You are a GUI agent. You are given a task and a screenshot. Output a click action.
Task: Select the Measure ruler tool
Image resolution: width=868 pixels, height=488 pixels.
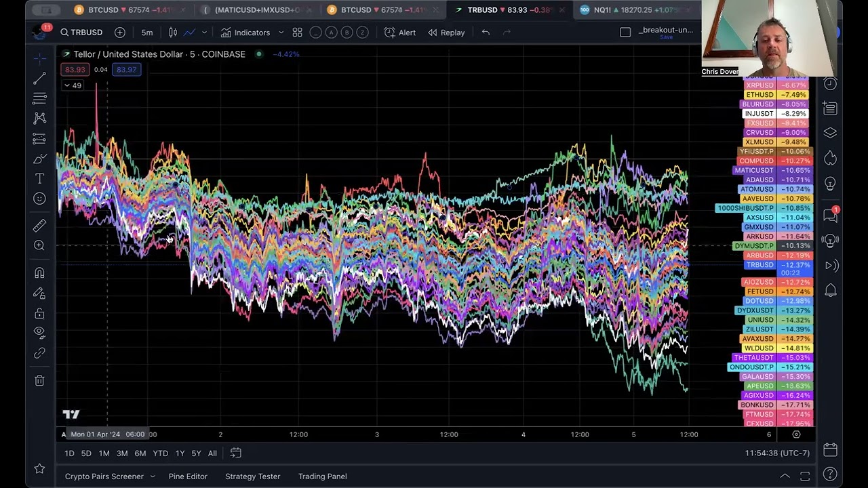pyautogui.click(x=39, y=225)
